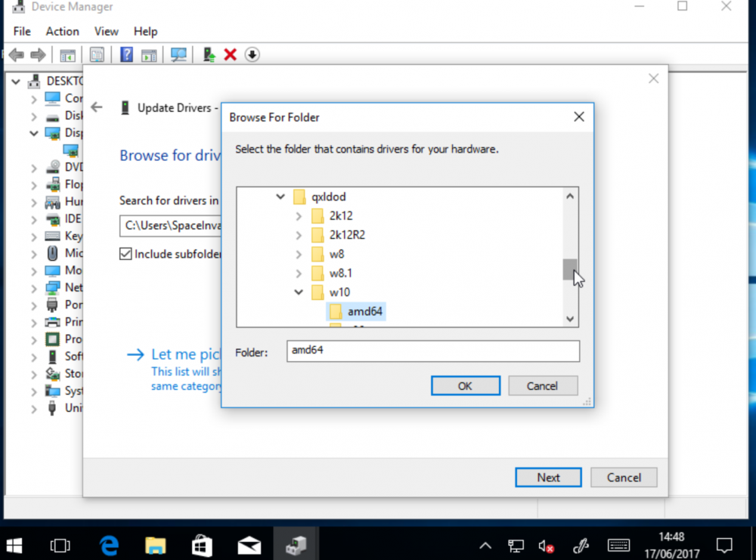Open the Store from the taskbar
The image size is (756, 560).
(x=202, y=546)
